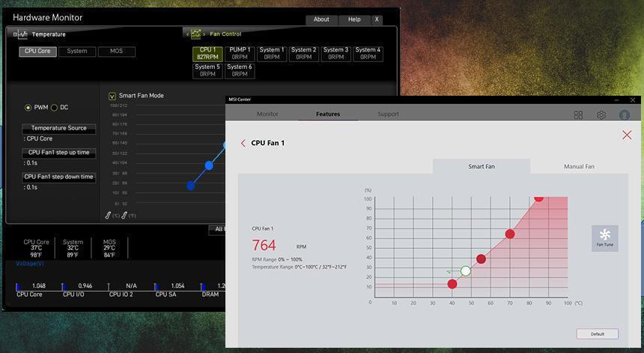Open the MSI Center apps grid icon
Image resolution: width=644 pixels, height=353 pixels.
(x=578, y=115)
